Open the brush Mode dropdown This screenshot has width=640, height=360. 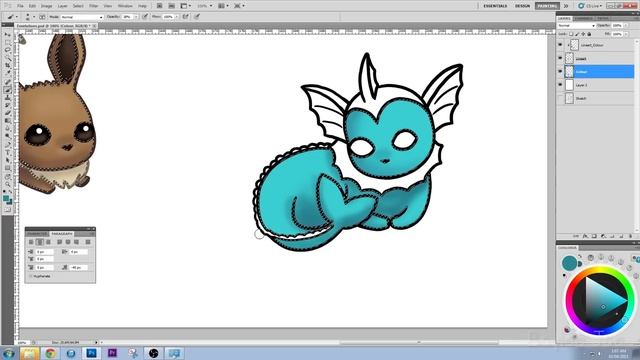(82, 17)
